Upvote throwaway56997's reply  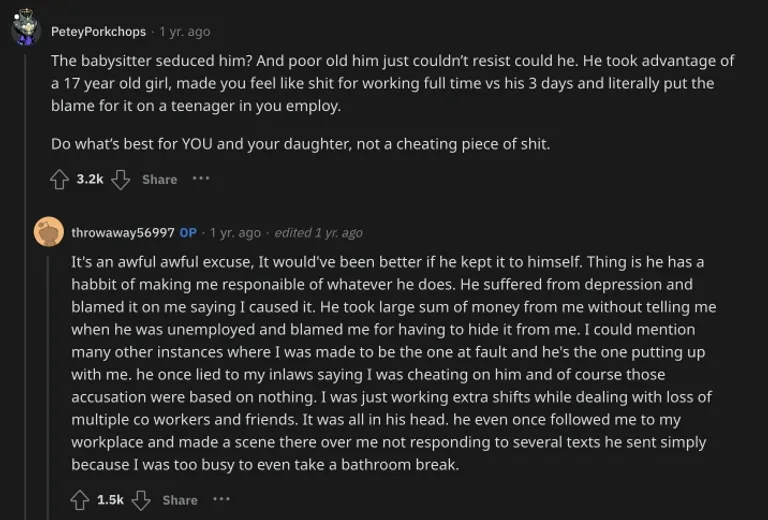tap(80, 499)
